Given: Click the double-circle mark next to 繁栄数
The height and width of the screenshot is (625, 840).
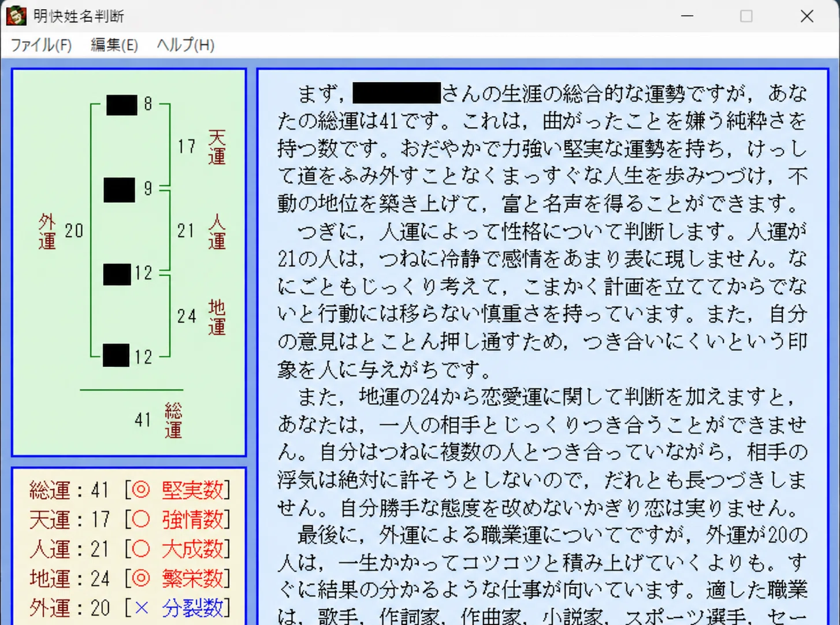Looking at the screenshot, I should [x=141, y=578].
